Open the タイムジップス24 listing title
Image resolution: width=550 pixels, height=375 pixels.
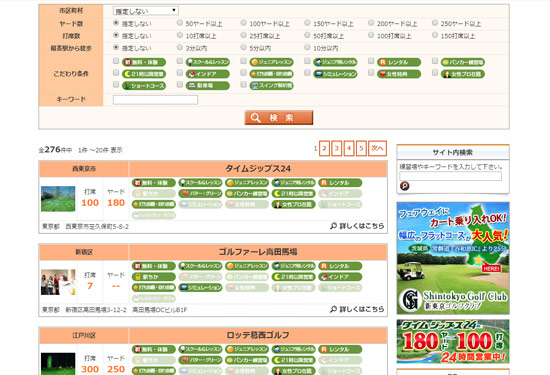click(x=258, y=169)
